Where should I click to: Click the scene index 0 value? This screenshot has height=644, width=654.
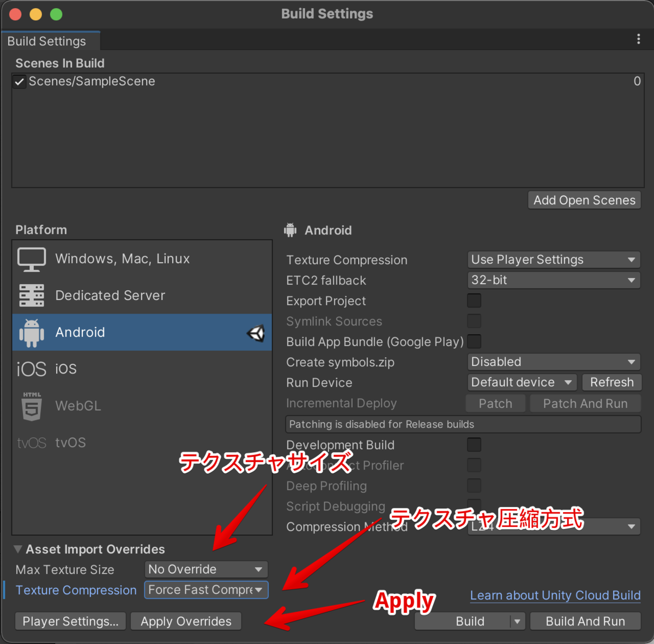point(637,81)
